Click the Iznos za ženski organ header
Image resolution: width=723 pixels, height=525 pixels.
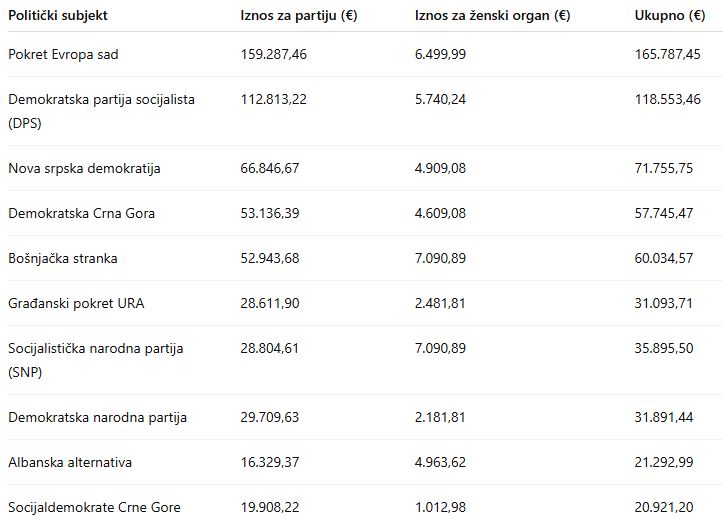tap(492, 16)
